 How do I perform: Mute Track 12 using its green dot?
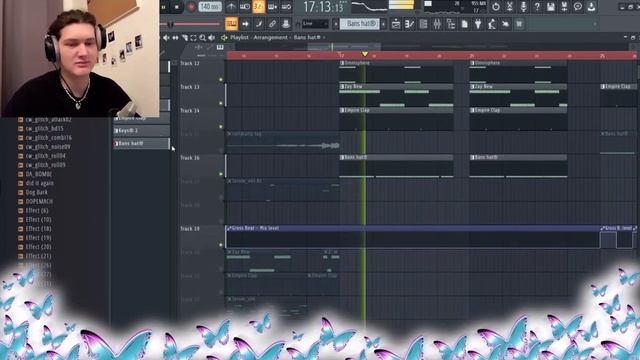[221, 80]
